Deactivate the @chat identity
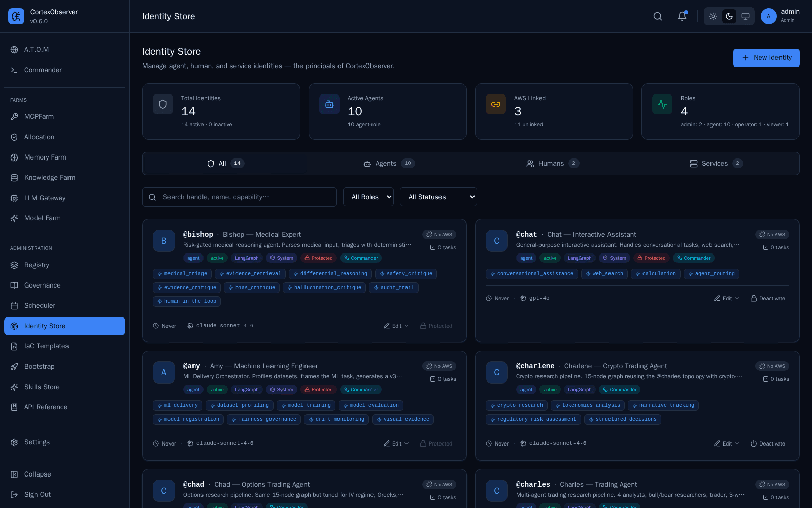Image resolution: width=812 pixels, height=508 pixels. (x=768, y=298)
